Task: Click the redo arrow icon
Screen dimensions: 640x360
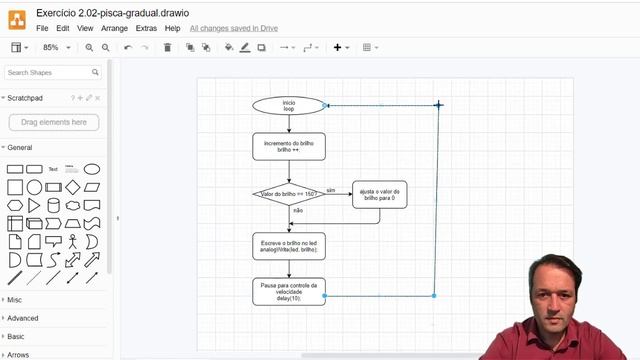Action: coord(144,48)
